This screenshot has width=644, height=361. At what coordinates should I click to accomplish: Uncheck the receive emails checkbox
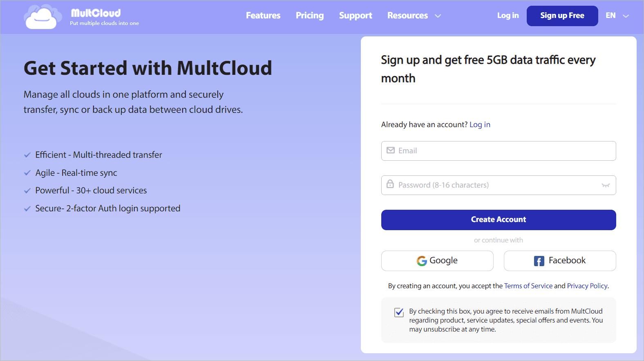(x=399, y=312)
